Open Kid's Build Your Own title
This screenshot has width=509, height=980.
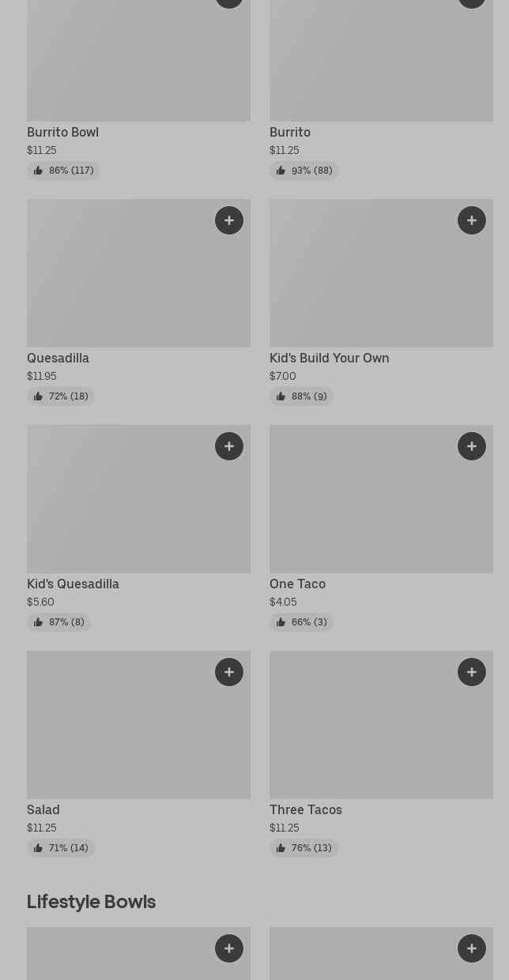pos(329,358)
